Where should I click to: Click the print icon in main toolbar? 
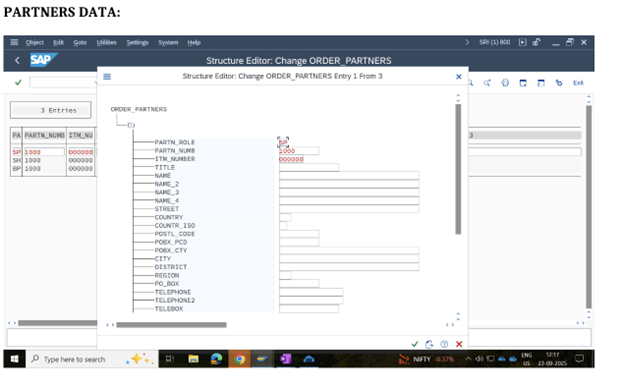[505, 83]
